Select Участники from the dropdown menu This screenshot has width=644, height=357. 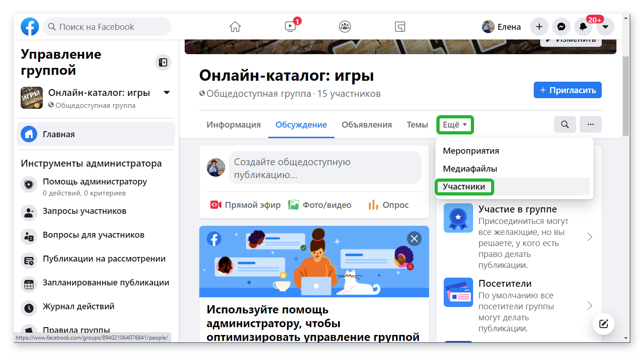[464, 187]
